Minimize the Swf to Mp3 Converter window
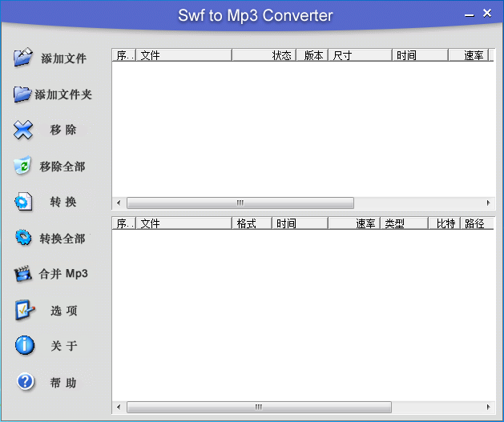 [x=470, y=15]
